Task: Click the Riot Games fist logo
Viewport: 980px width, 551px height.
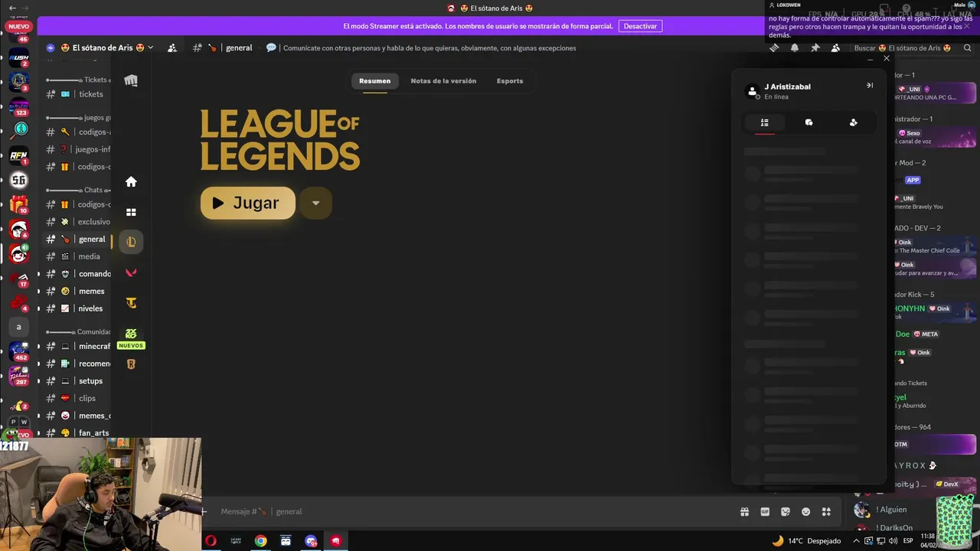Action: tap(131, 80)
